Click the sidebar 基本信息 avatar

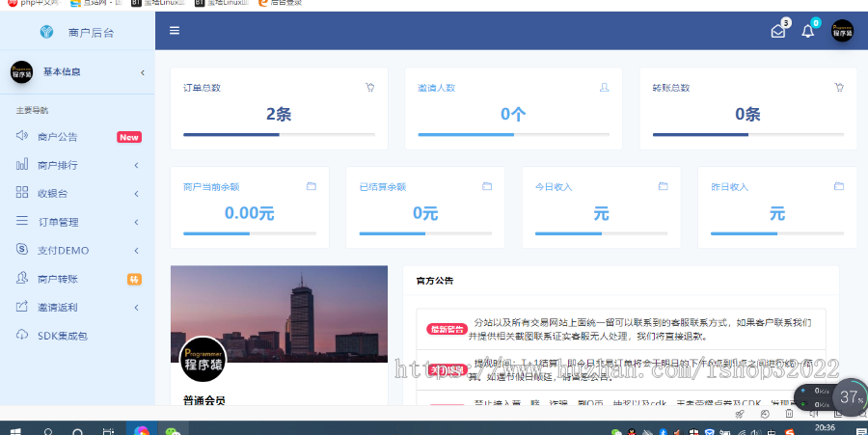click(21, 72)
